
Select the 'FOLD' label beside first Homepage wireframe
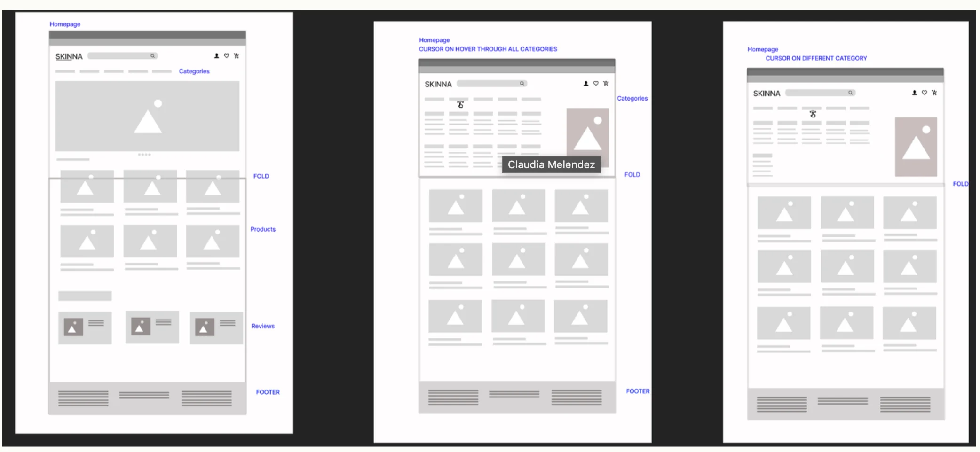(x=261, y=176)
